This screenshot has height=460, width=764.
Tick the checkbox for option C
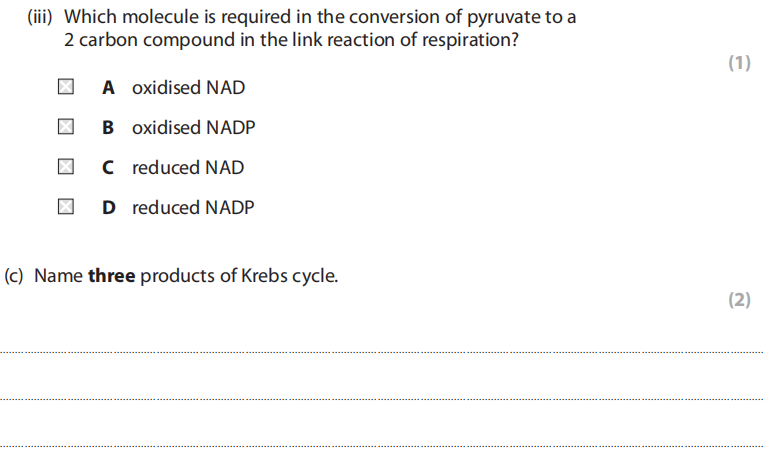[65, 167]
